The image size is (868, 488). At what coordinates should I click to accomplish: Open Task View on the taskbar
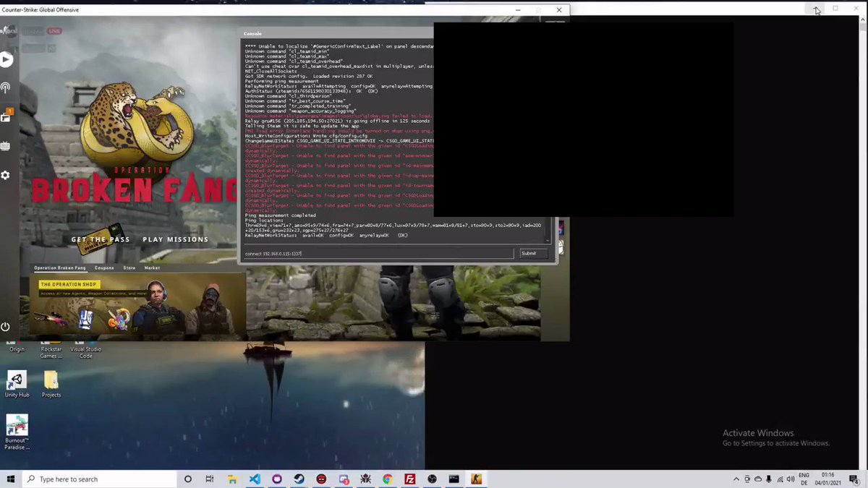click(x=210, y=479)
